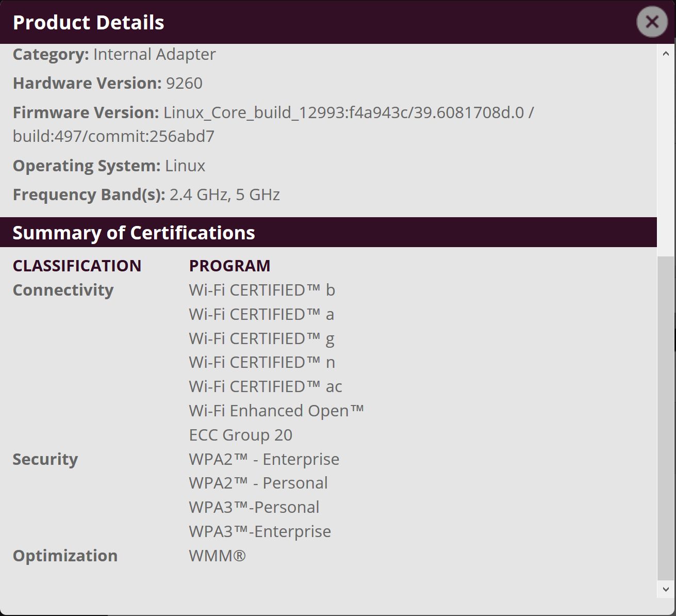Click the Wi-Fi CERTIFIED a entry
Viewport: 676px width, 616px height.
pyautogui.click(x=261, y=314)
